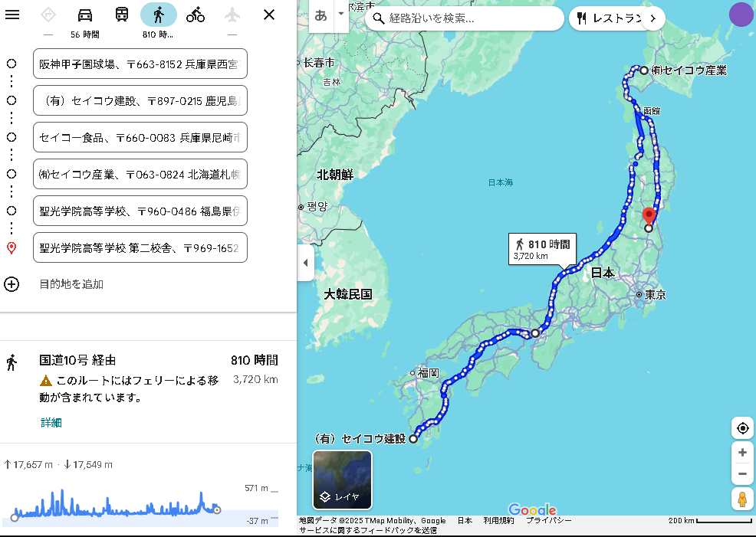Click the walking icon beside 国道10号 経由

tap(12, 362)
